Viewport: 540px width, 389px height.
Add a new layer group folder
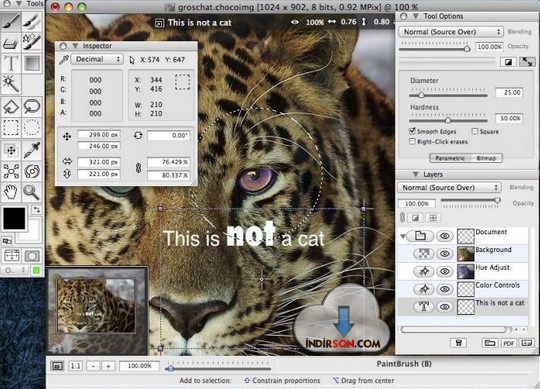[x=490, y=343]
